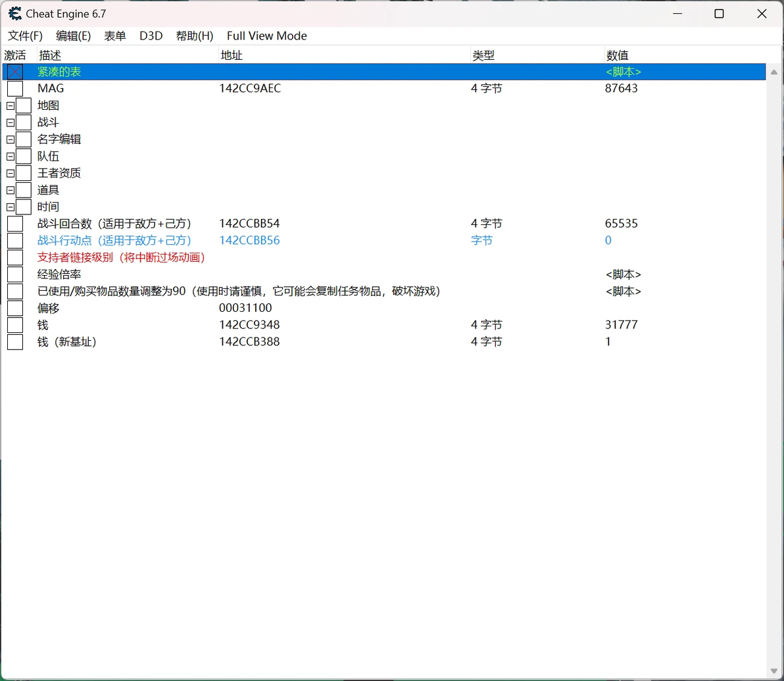The width and height of the screenshot is (784, 681).
Task: Deactivate the 紧凑的表 script checkbox
Action: click(15, 72)
